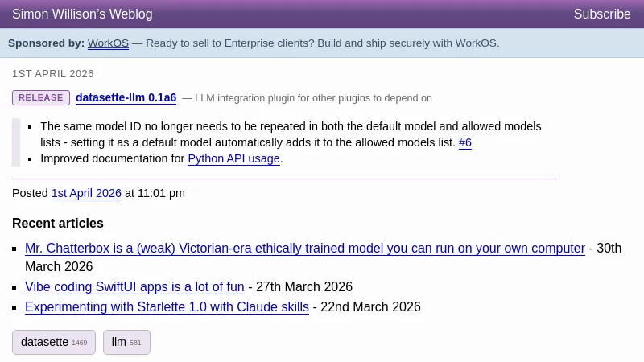Click the llm tag count 581
644x362 pixels.
tap(135, 343)
